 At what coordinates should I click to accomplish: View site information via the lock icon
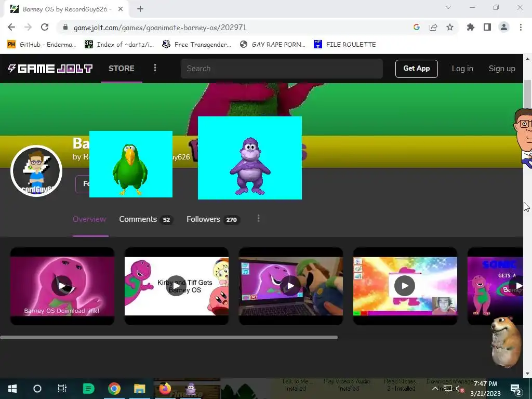[x=65, y=27]
